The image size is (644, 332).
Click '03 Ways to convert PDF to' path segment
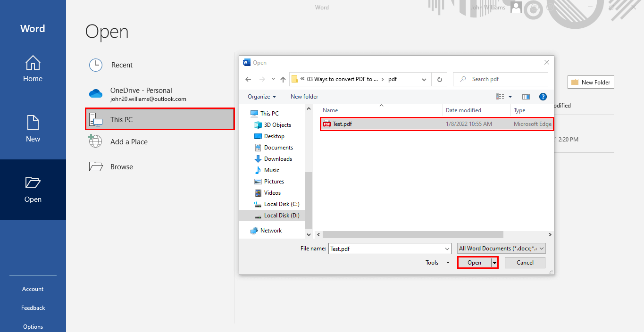[343, 79]
